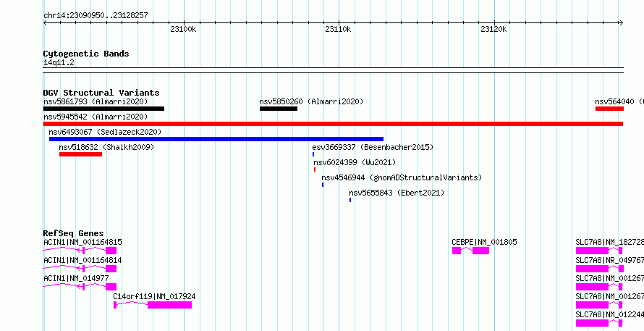The width and height of the screenshot is (644, 331).
Task: Click the black bar under nsv5861793
Action: tap(104, 109)
